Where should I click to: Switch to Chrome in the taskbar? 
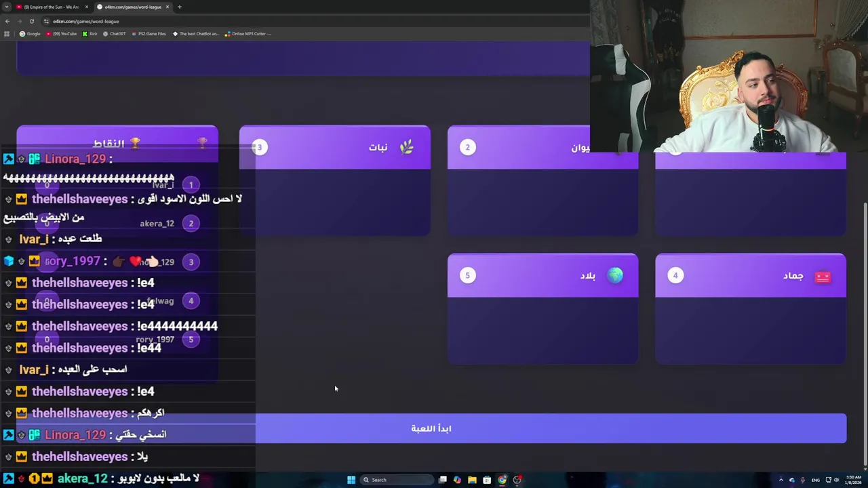(x=502, y=480)
